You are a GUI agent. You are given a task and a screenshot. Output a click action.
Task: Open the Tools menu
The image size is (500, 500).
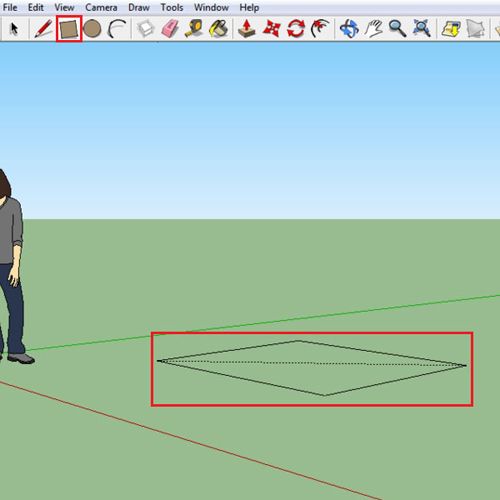[x=172, y=7]
